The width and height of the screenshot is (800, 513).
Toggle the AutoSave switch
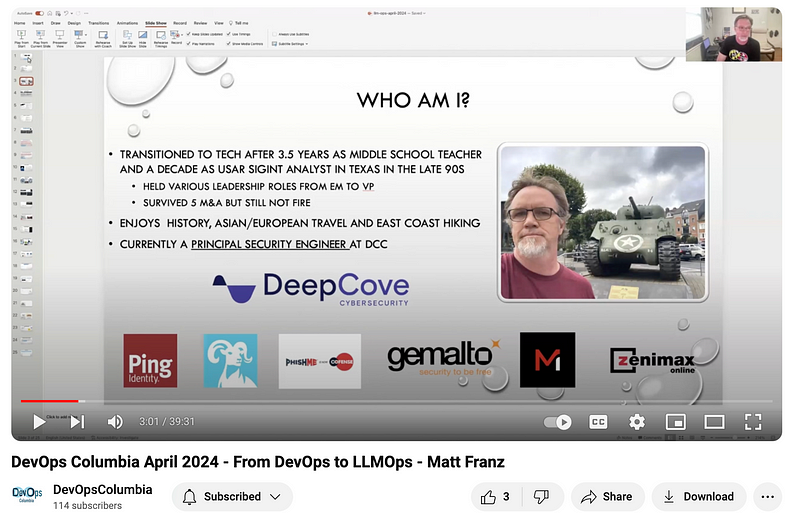click(x=39, y=13)
